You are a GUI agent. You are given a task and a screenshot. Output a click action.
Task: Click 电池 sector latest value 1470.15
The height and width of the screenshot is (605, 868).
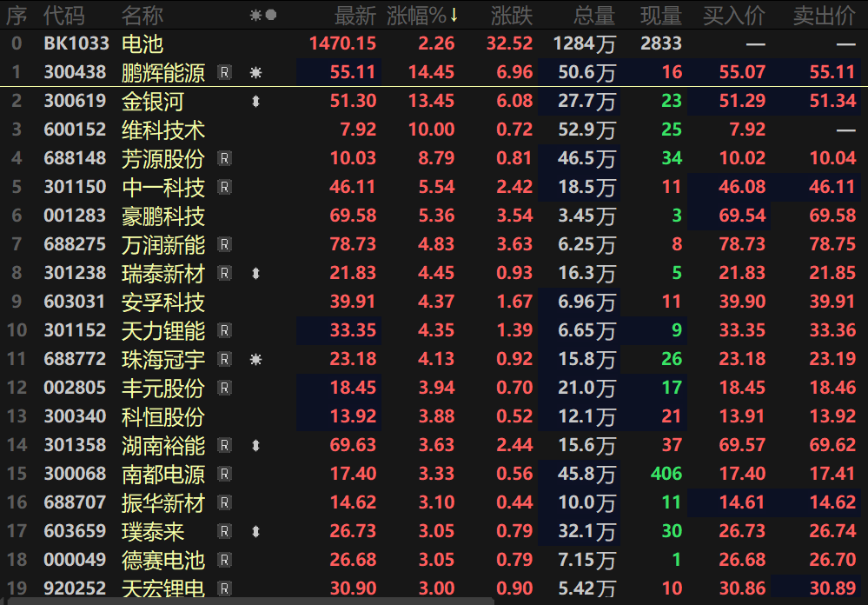[342, 43]
